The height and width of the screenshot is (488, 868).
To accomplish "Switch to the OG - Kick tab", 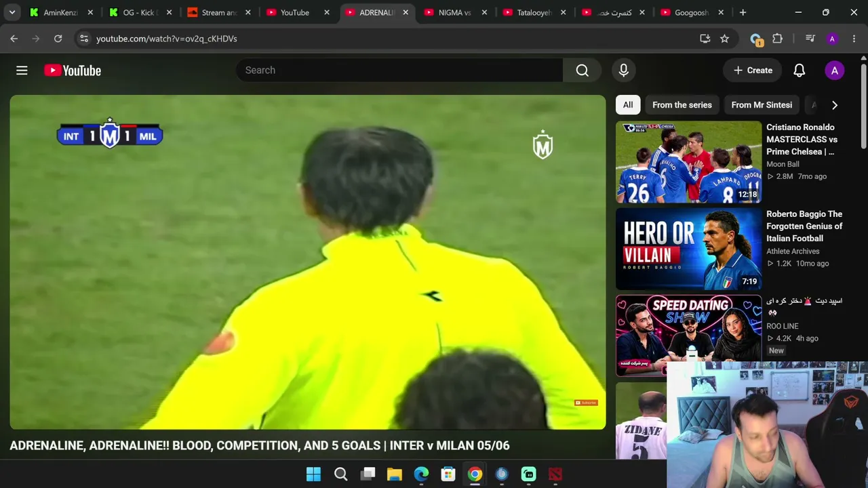I will [x=140, y=12].
